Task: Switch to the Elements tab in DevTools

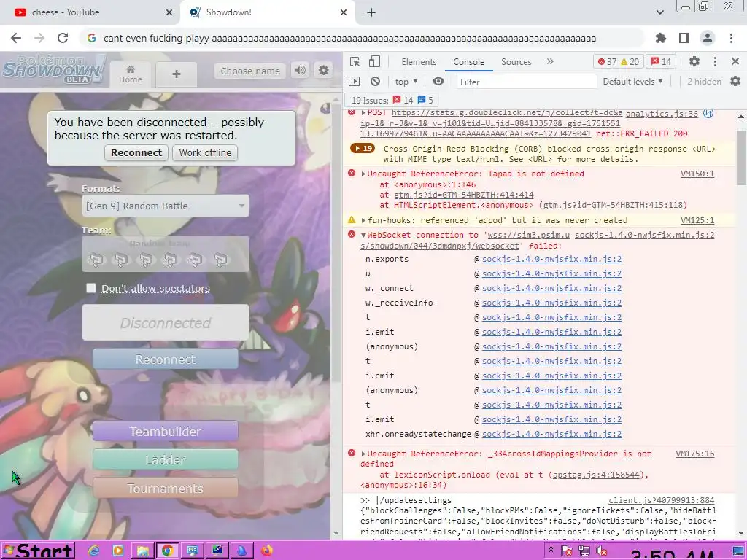Action: click(419, 62)
